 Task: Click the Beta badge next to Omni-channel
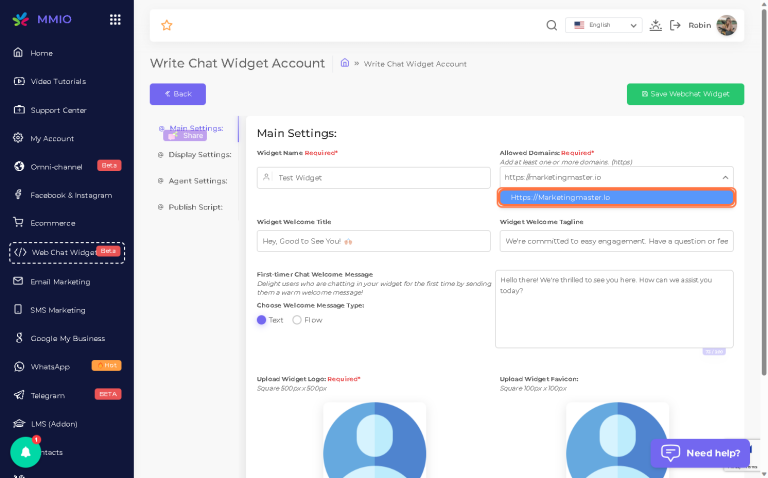(109, 166)
